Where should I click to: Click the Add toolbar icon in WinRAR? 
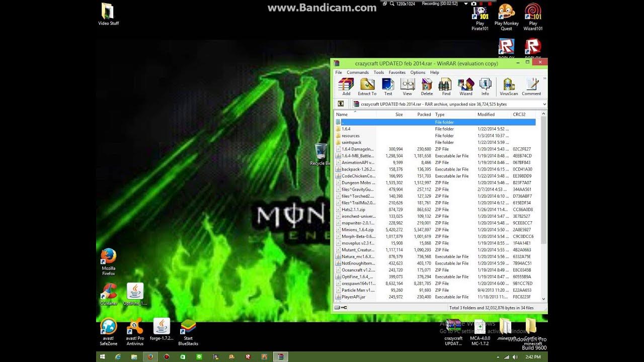coord(346,87)
